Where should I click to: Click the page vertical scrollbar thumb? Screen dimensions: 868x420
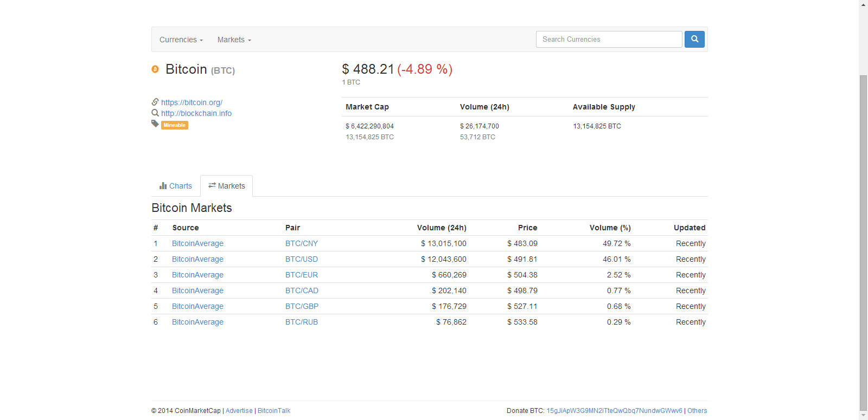(863, 243)
